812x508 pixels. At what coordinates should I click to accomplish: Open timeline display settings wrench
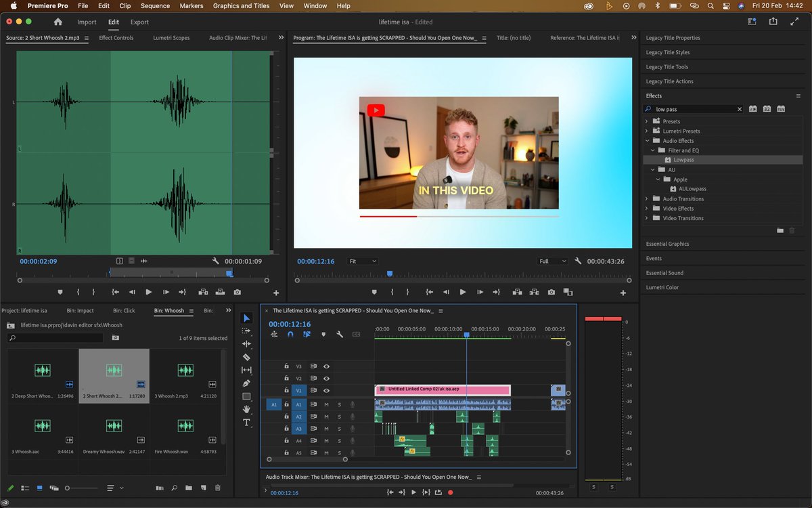[340, 335]
